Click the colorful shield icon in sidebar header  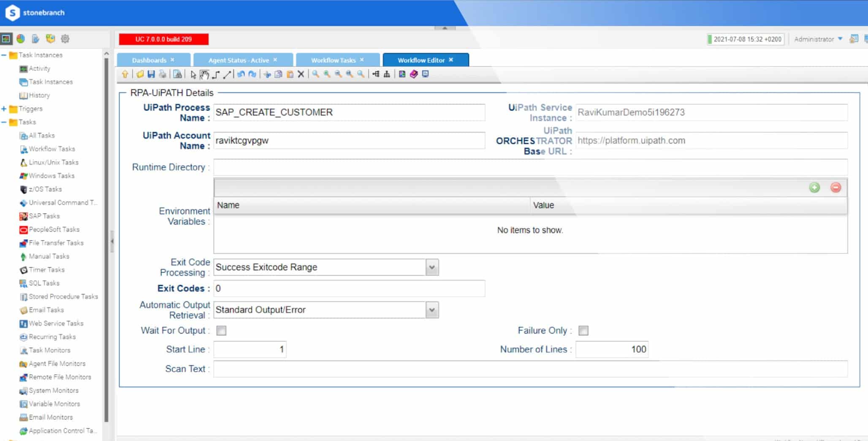[50, 39]
